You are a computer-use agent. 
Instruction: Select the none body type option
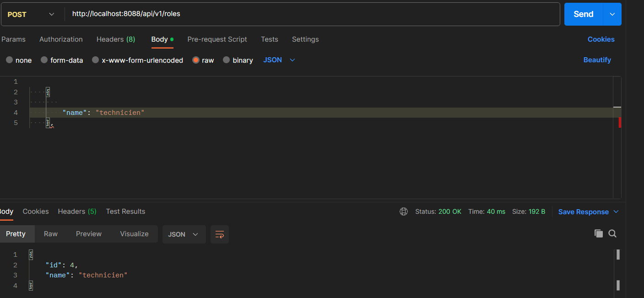point(19,60)
